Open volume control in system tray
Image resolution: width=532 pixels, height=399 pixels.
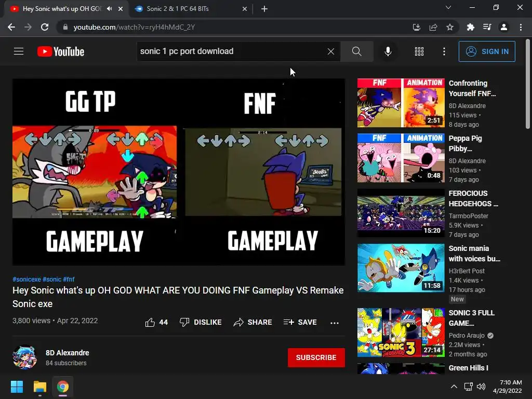pos(481,387)
